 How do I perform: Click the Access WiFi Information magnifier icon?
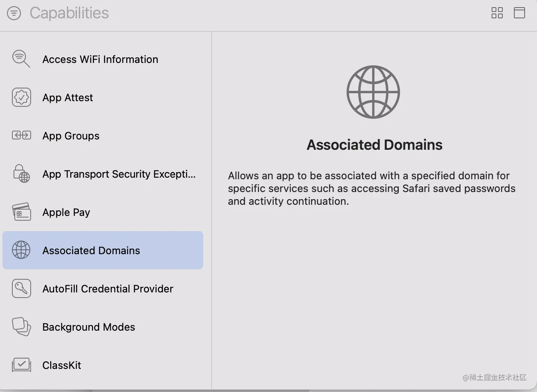click(21, 59)
